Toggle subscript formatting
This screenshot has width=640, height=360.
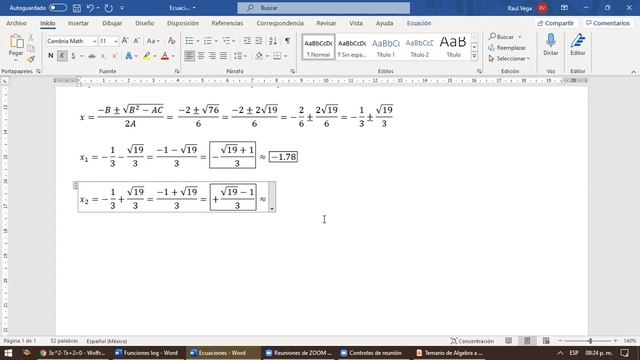(103, 56)
